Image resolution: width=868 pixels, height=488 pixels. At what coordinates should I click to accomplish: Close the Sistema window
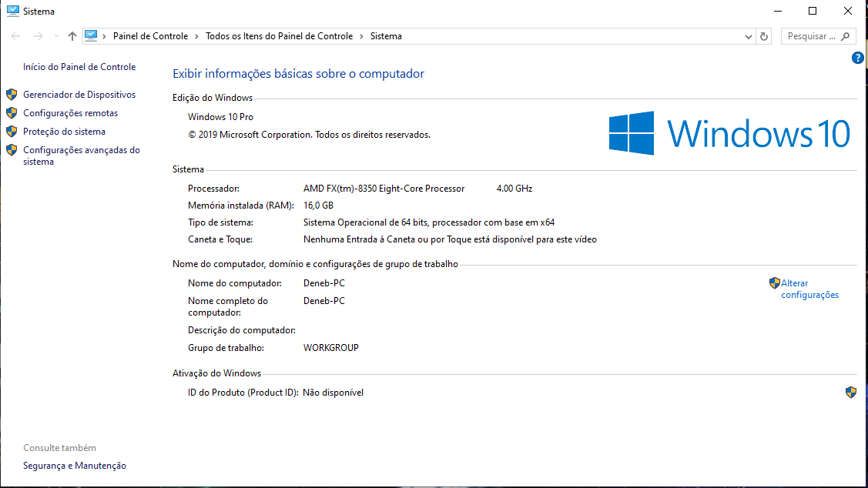847,11
